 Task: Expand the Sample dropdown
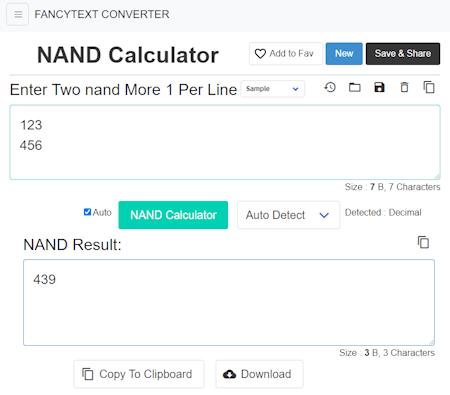(273, 89)
